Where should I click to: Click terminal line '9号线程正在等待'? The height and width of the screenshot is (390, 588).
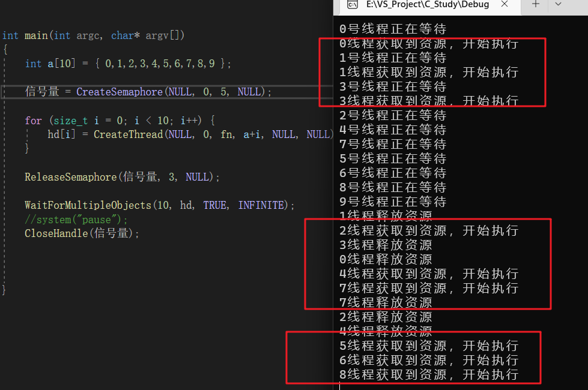pos(393,202)
